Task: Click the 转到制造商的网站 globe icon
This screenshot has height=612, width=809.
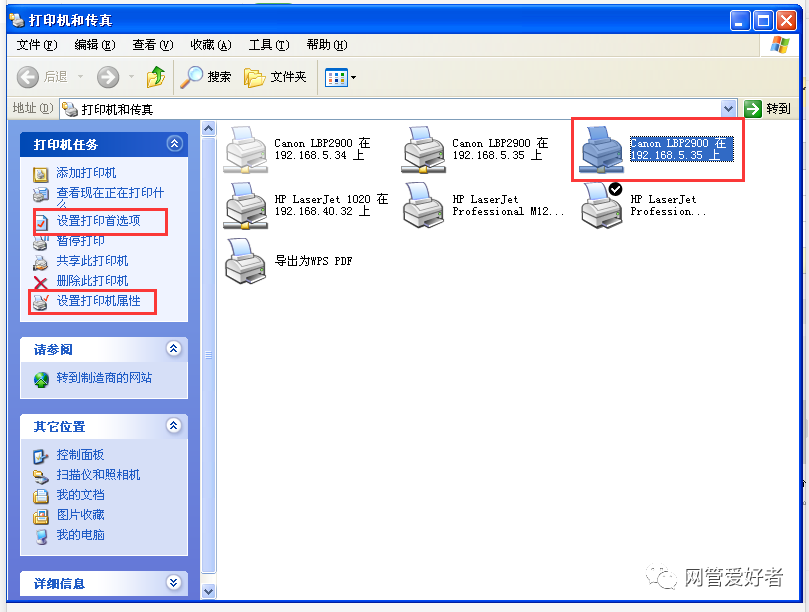Action: pos(41,380)
